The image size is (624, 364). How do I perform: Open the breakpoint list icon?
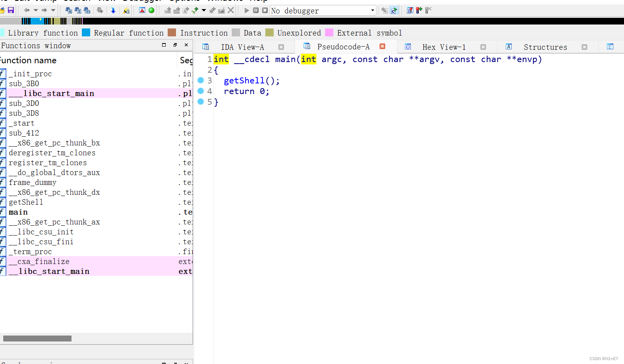(410, 10)
